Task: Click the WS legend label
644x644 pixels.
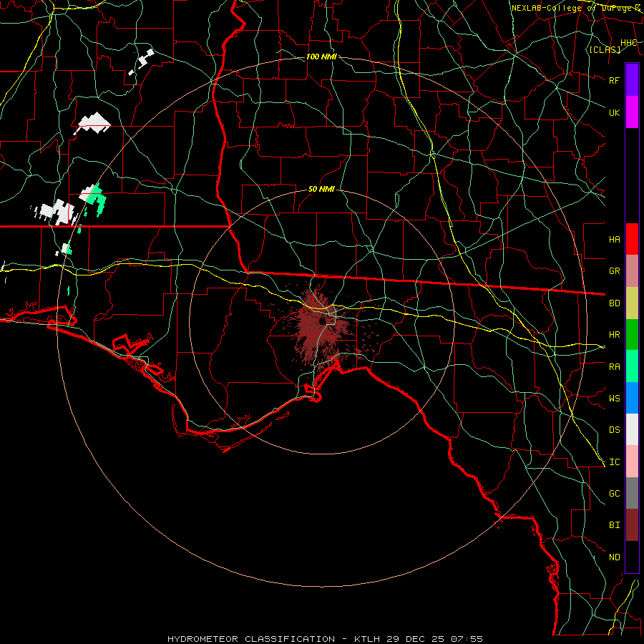Action: click(615, 399)
